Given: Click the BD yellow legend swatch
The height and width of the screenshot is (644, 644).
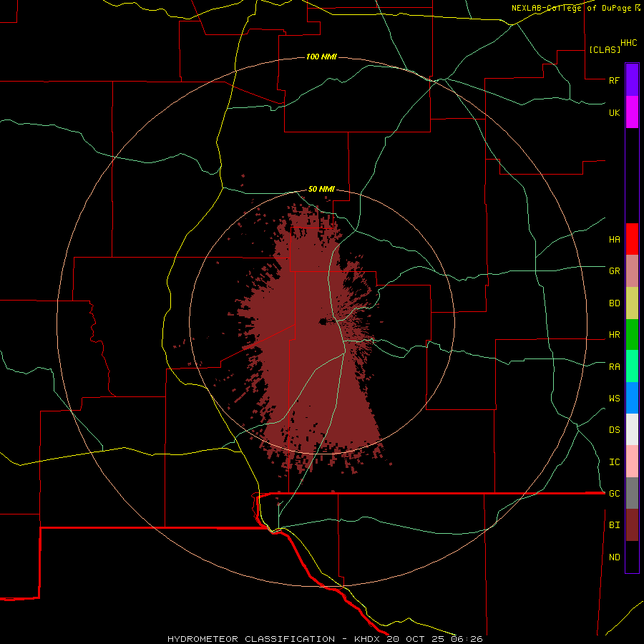Looking at the screenshot, I should [x=632, y=303].
